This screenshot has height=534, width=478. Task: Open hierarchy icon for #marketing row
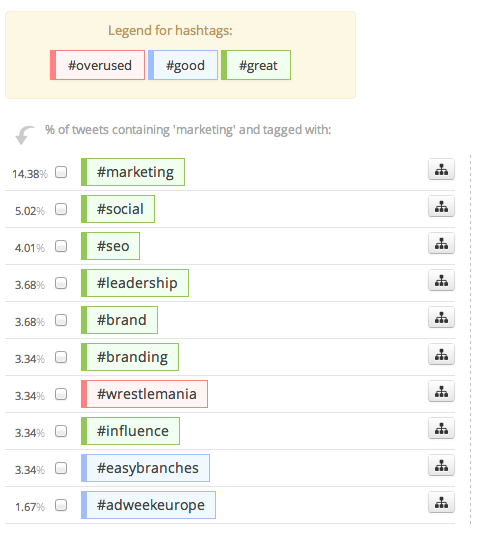point(441,169)
